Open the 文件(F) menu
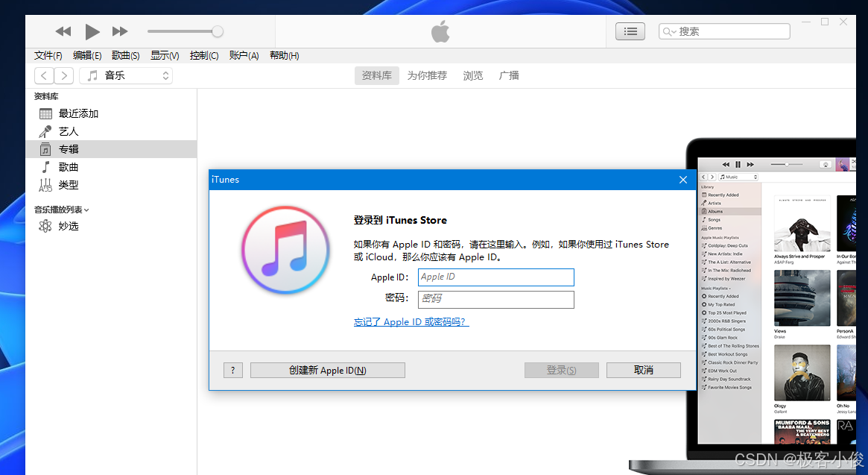This screenshot has height=475, width=868. pyautogui.click(x=48, y=55)
